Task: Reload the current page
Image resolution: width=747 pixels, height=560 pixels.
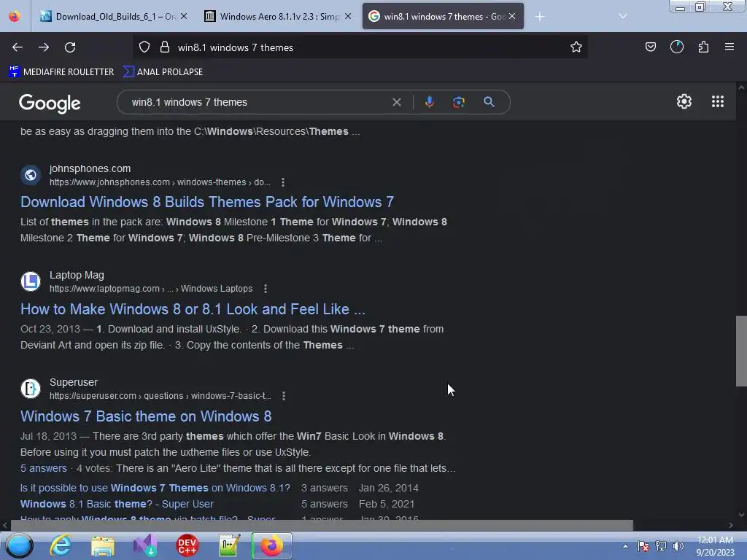Action: (x=70, y=47)
